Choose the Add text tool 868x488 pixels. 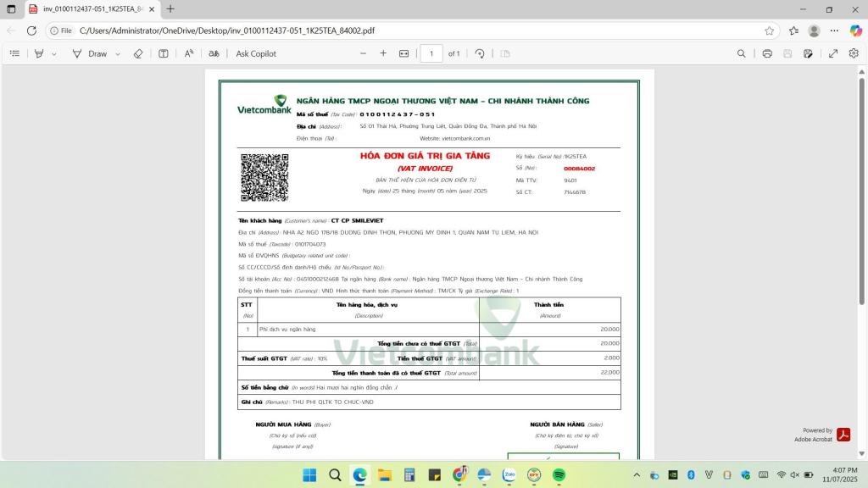pos(164,53)
